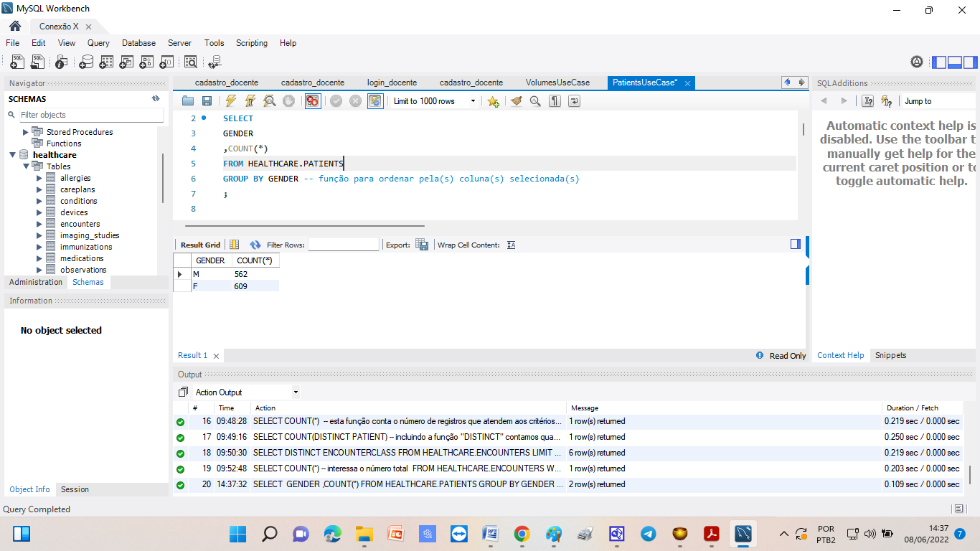This screenshot has width=980, height=551.
Task: Create a new function icon
Action: (x=166, y=62)
